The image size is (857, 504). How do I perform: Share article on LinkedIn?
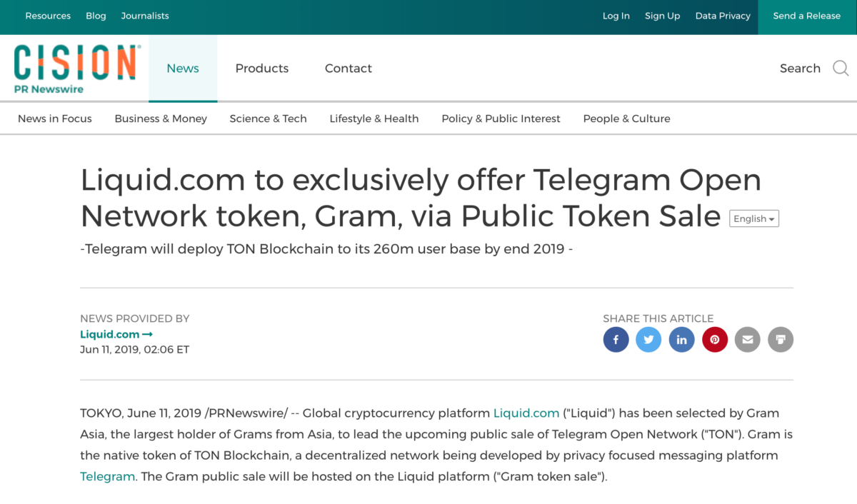(x=681, y=340)
